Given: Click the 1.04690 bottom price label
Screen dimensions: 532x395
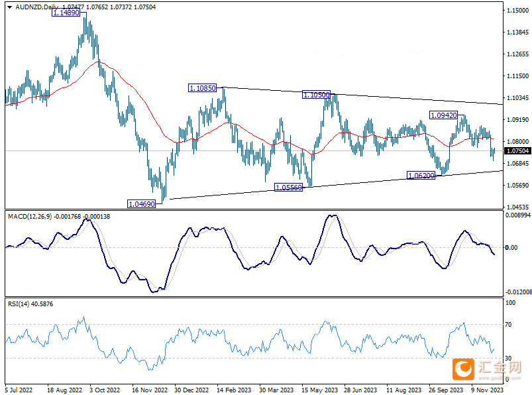Looking at the screenshot, I should tap(141, 204).
